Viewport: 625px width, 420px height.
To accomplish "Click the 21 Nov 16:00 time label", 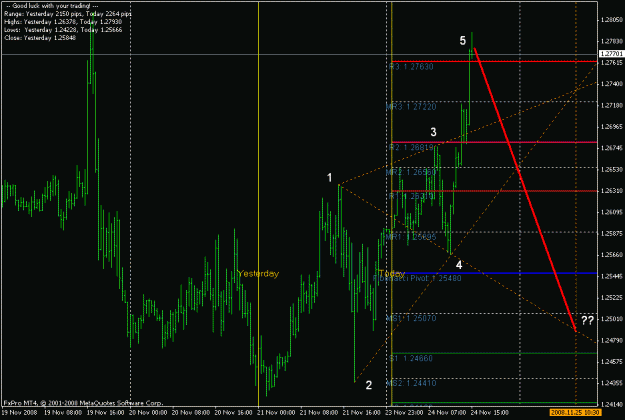I will 362,412.
